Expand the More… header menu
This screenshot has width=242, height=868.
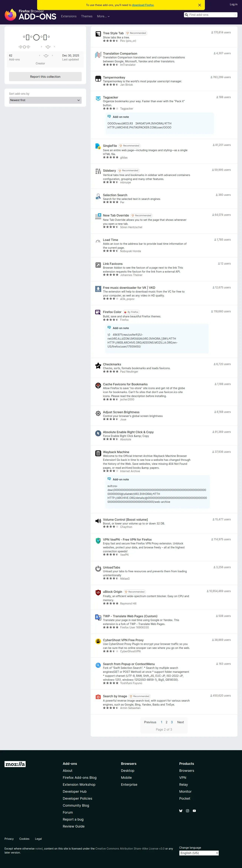coord(103,16)
